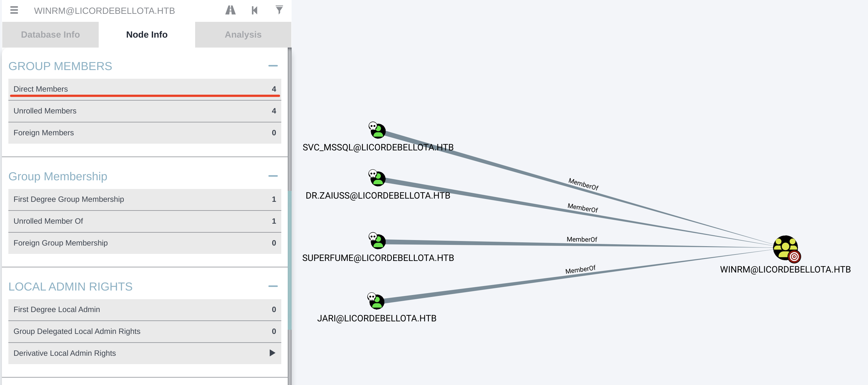Select the SVC_MSSQL user node
The height and width of the screenshot is (385, 868).
[x=378, y=131]
